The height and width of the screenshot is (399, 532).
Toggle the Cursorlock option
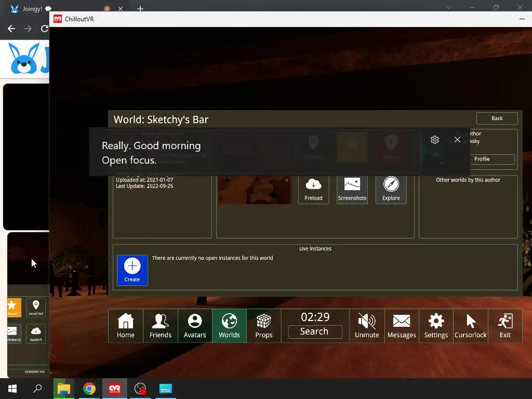(471, 326)
